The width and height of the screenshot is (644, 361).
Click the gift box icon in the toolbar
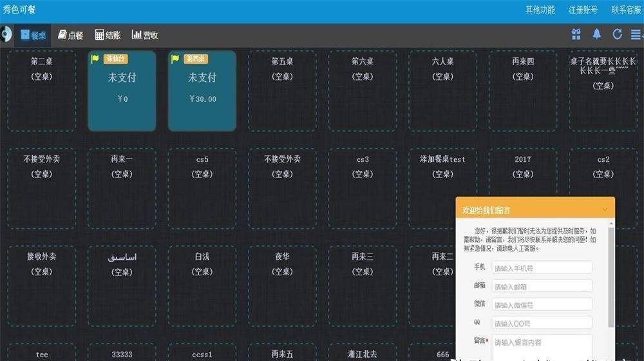(x=576, y=35)
